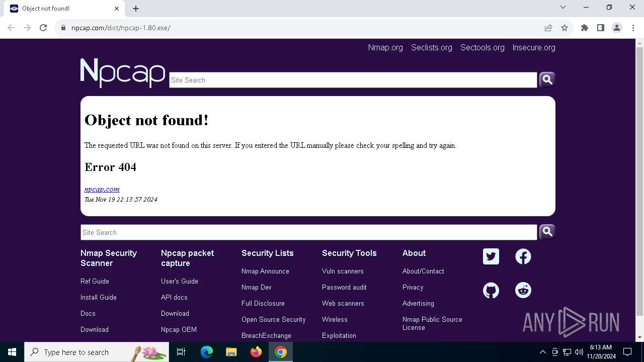The width and height of the screenshot is (644, 362).
Task: Open Npcap OEM link
Action: (179, 329)
